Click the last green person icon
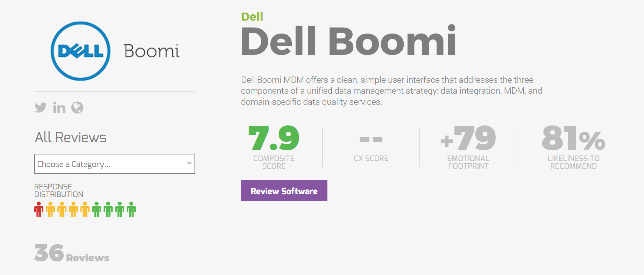644x275 pixels. [x=131, y=210]
